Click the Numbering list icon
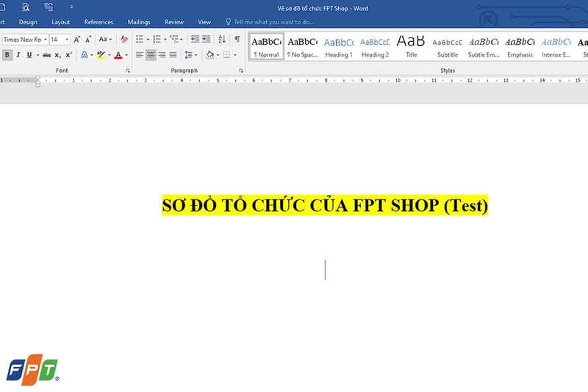Viewport: 588px width, 392px height. click(157, 40)
